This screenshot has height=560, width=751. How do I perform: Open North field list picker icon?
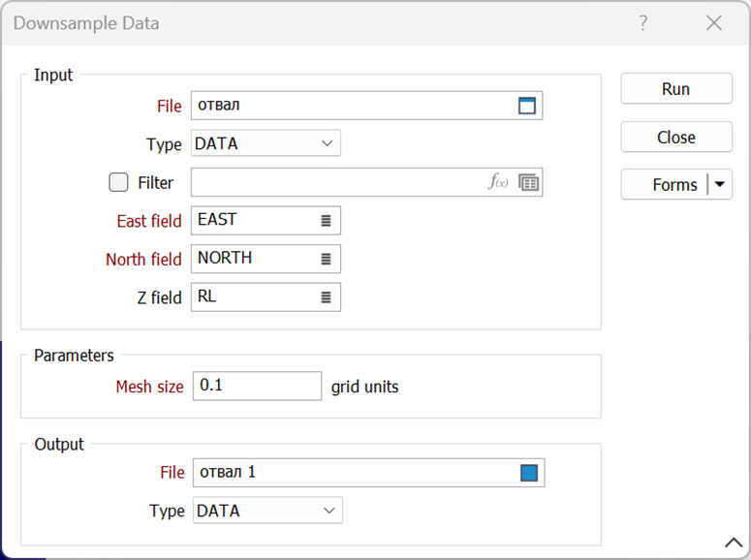(326, 260)
